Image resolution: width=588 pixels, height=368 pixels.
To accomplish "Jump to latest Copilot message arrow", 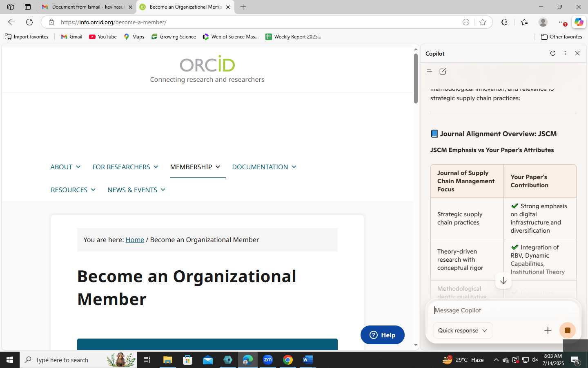I will 503,280.
